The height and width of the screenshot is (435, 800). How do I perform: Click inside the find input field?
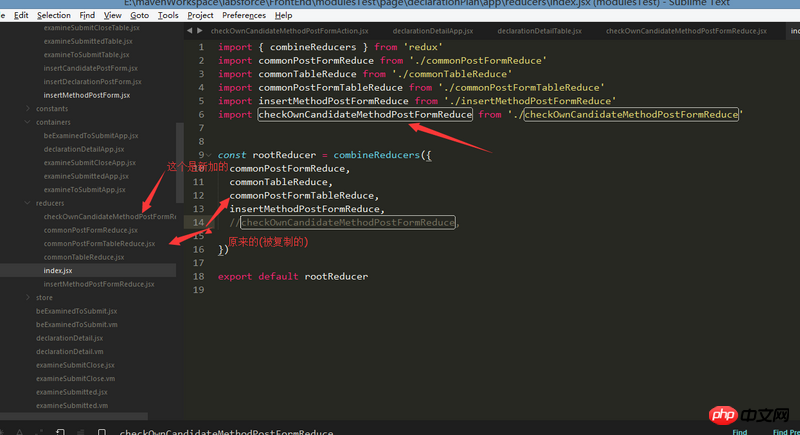[408, 432]
